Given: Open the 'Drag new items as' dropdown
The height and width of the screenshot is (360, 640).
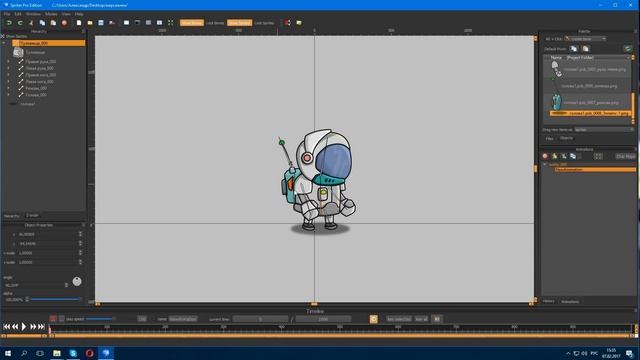Looking at the screenshot, I should [604, 130].
